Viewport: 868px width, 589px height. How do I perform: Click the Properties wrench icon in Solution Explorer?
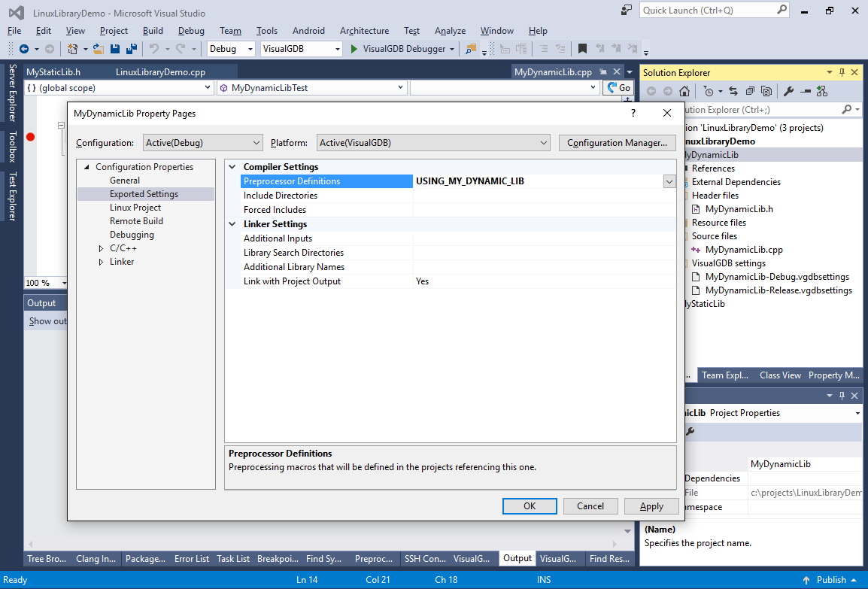click(789, 91)
